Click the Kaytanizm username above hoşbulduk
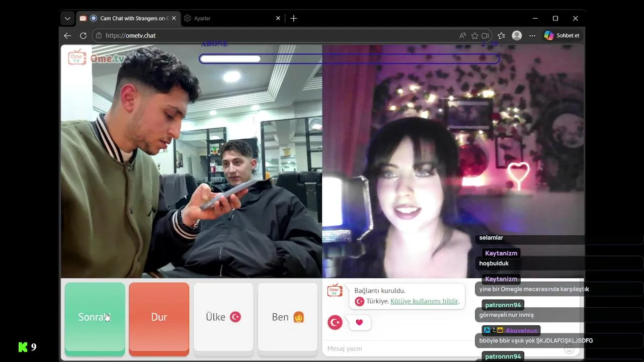Viewport: 644px width, 362px height. tap(501, 253)
